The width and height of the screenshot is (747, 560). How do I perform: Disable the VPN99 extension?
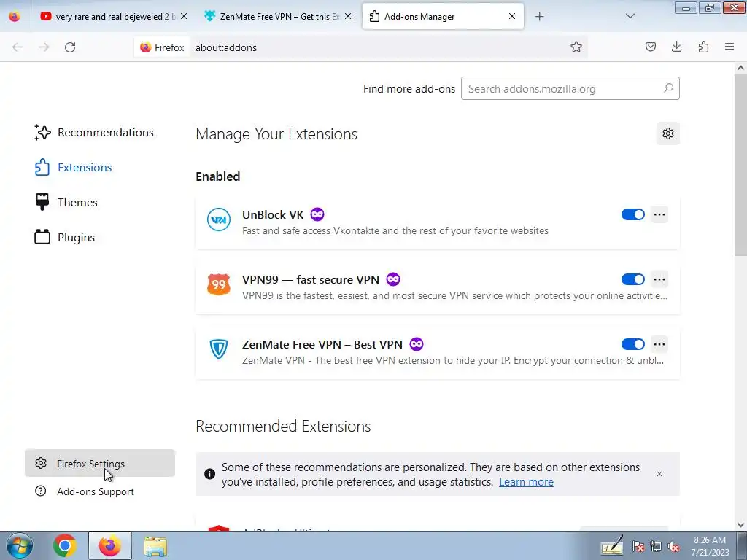click(632, 279)
